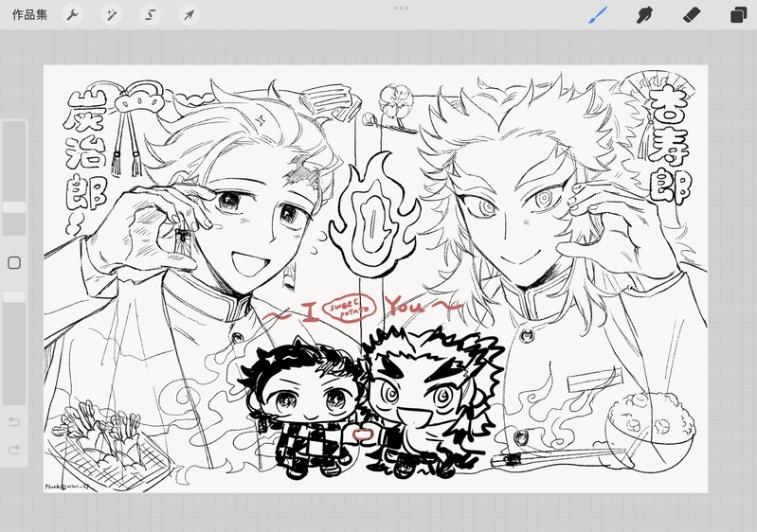The image size is (757, 532).
Task: Select the Eraser tool
Action: (692, 15)
